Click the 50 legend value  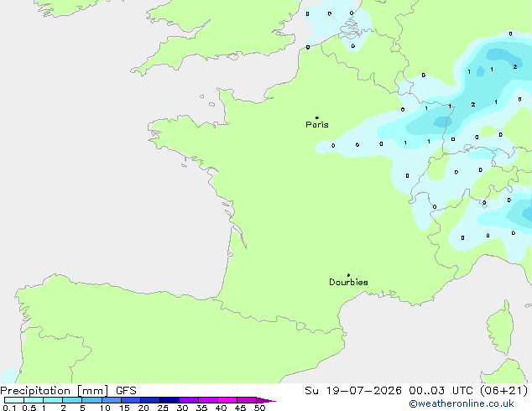[x=259, y=408]
